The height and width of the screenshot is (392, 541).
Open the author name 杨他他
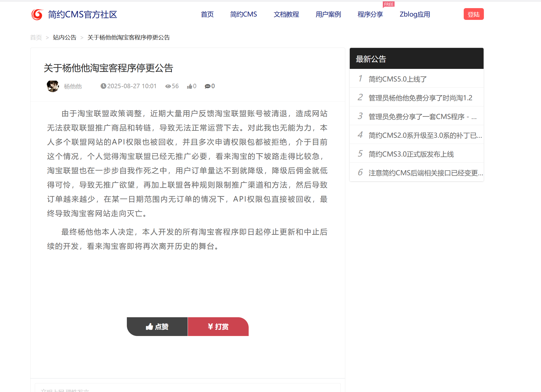click(x=73, y=86)
